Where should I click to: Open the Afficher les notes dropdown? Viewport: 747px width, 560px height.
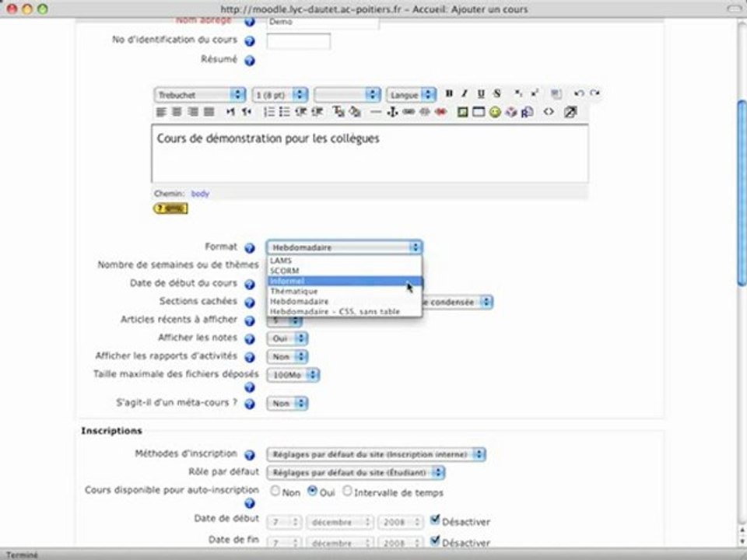point(287,338)
